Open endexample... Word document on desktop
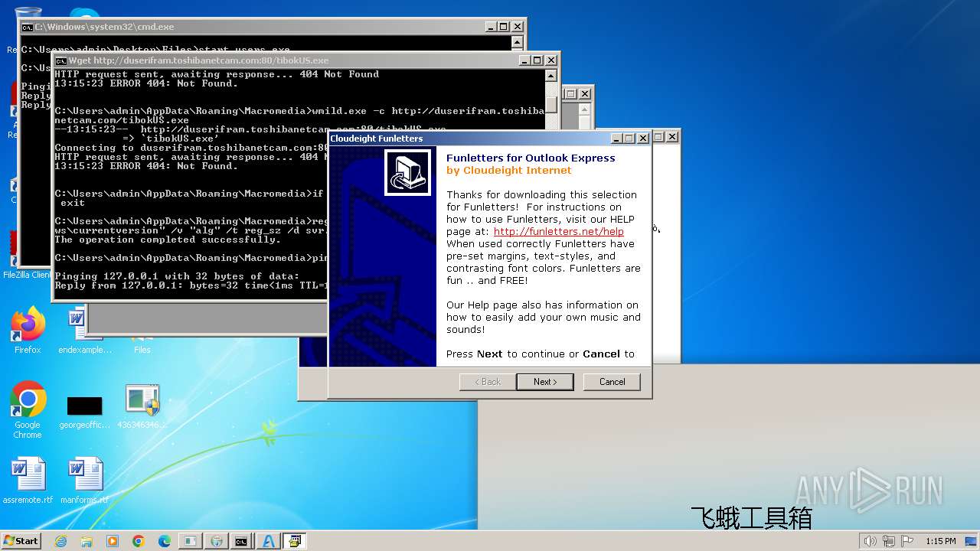Image resolution: width=980 pixels, height=551 pixels. coord(84,331)
